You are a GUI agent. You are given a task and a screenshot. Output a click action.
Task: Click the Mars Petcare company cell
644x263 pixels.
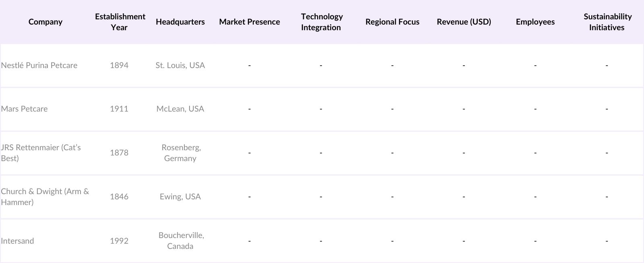click(x=24, y=109)
